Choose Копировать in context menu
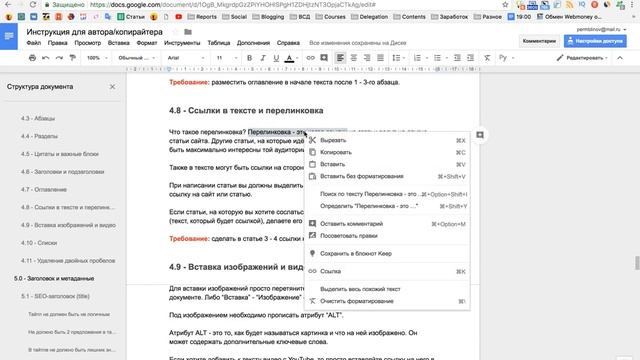Viewport: 640px width, 360px height. point(387,152)
